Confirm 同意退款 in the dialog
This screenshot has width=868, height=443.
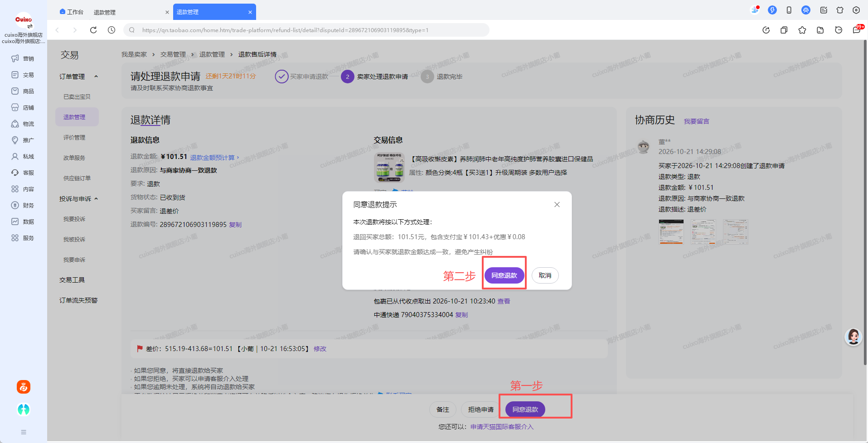pyautogui.click(x=504, y=275)
